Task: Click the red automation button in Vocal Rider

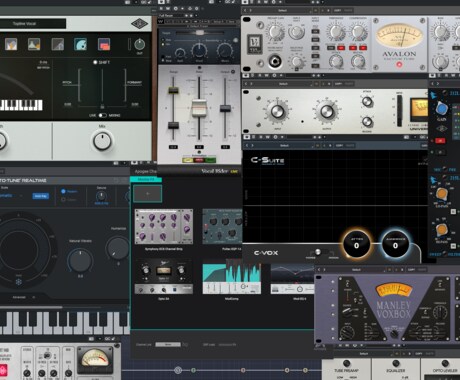Action: 199,160
